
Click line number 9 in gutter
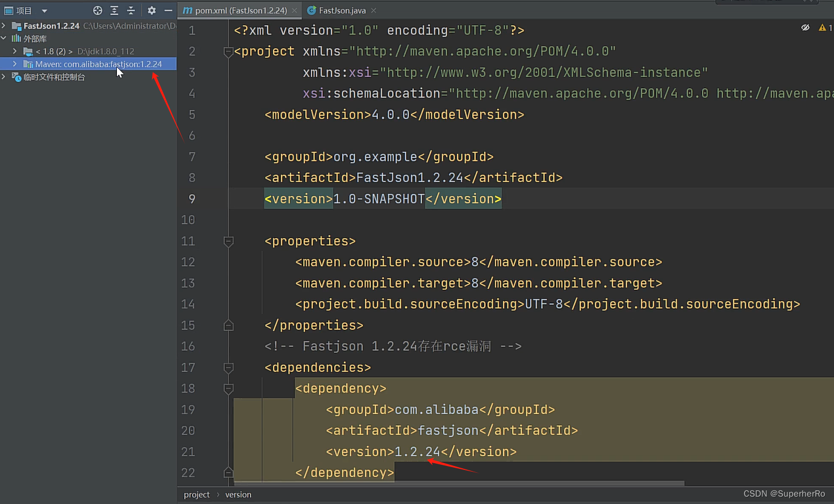[x=192, y=199]
